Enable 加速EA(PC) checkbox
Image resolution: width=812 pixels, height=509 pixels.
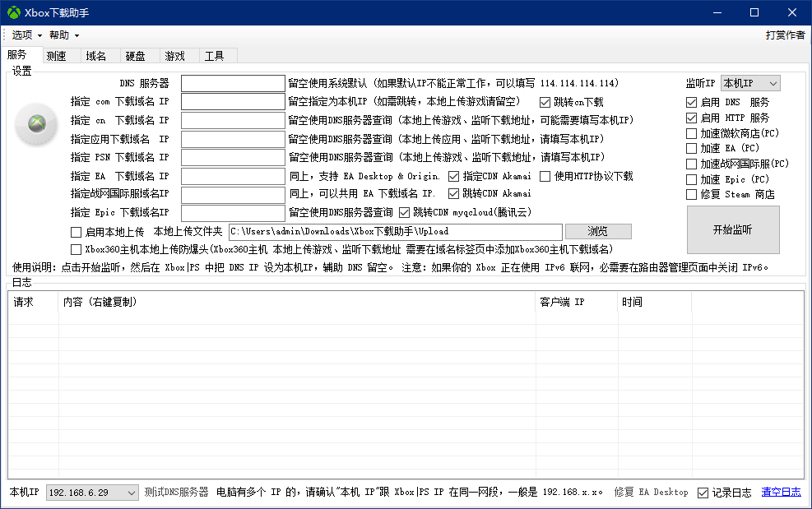[691, 148]
